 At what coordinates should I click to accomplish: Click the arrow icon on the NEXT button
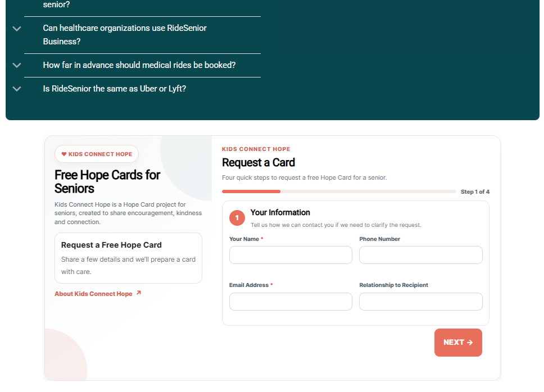470,343
